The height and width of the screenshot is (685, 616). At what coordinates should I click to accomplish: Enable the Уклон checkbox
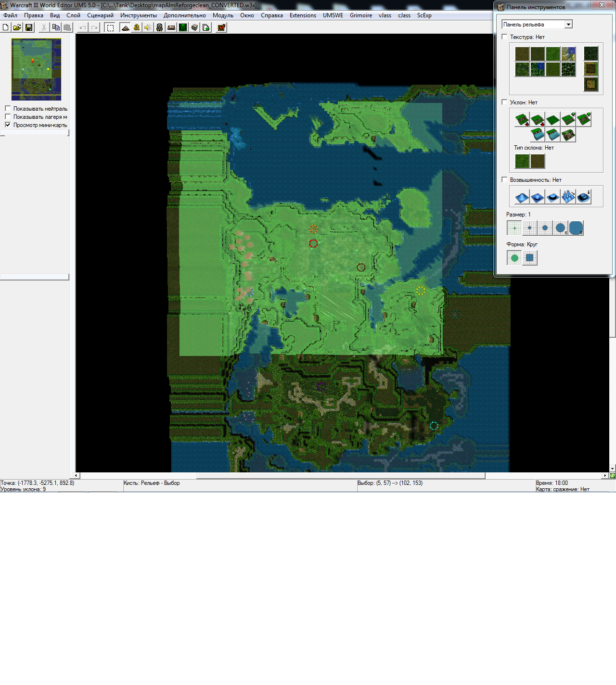click(504, 102)
